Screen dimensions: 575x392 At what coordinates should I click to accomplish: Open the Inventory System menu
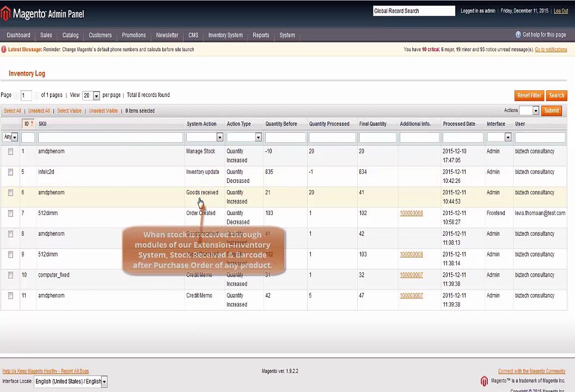point(225,35)
